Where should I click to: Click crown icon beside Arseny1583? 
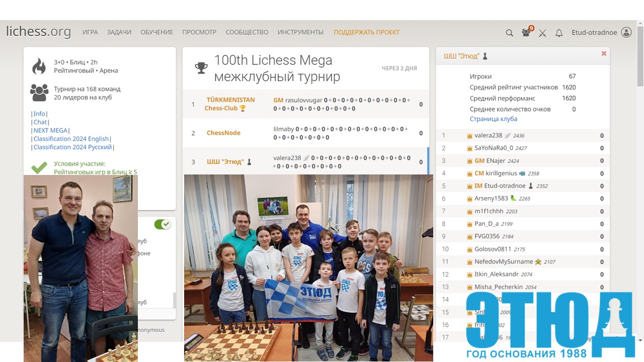click(x=469, y=199)
